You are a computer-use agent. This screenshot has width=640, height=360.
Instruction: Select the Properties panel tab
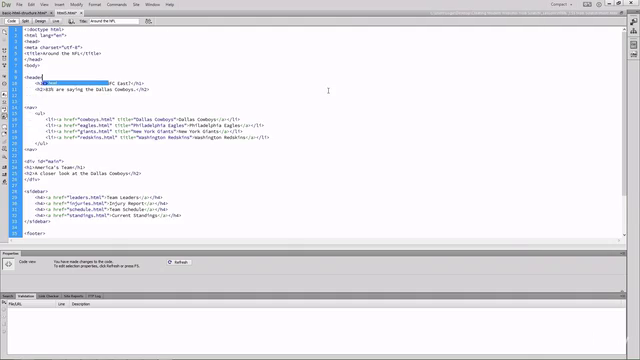click(x=11, y=253)
